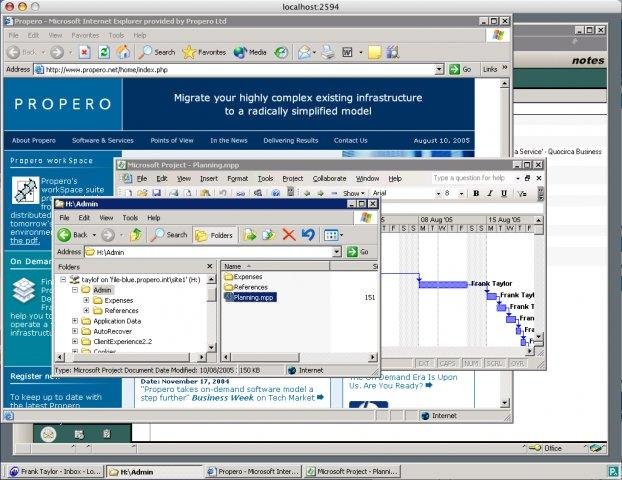The image size is (622, 480).
Task: Go to Home page icon in Internet Explorer
Action: [123, 52]
